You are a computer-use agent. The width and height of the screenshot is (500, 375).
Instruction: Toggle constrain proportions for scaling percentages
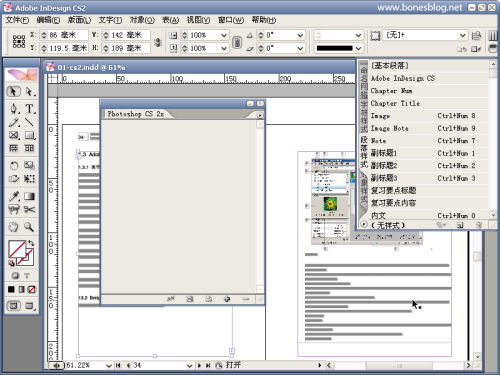coord(237,42)
